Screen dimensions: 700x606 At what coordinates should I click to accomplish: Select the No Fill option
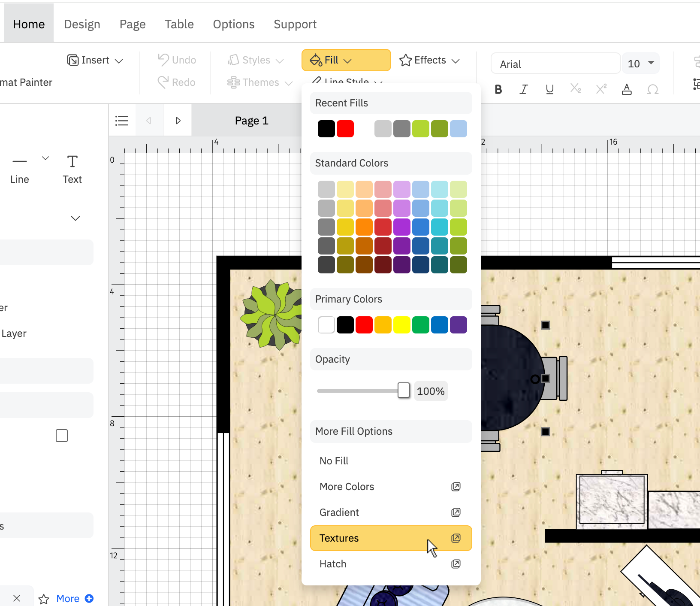[x=334, y=461]
